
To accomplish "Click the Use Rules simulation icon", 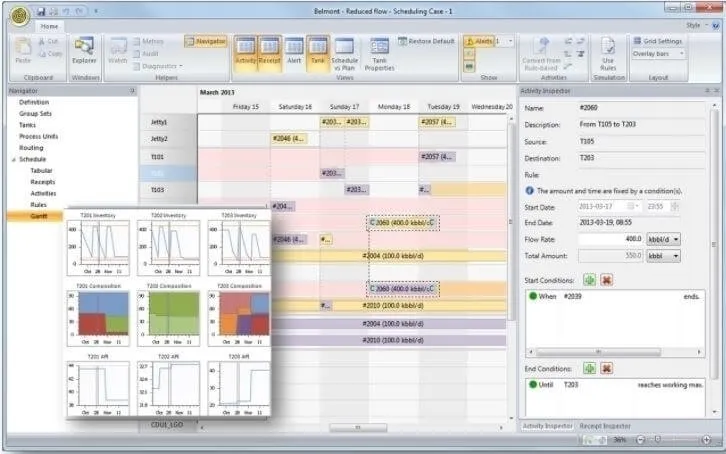I will coord(607,52).
